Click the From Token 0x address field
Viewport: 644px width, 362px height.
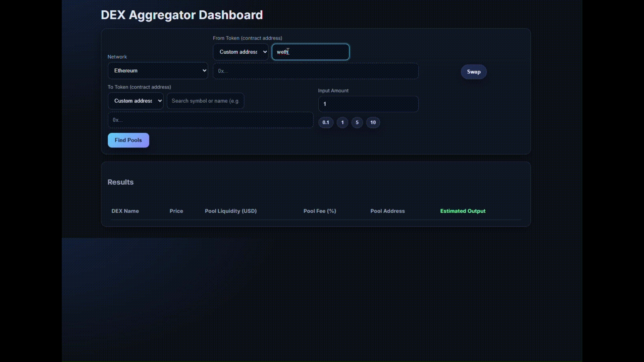click(x=315, y=71)
